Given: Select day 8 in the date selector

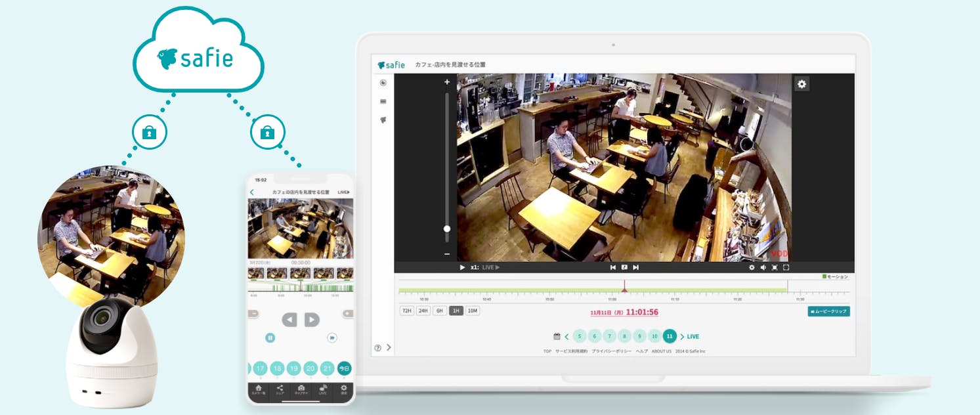Looking at the screenshot, I should click(x=624, y=336).
